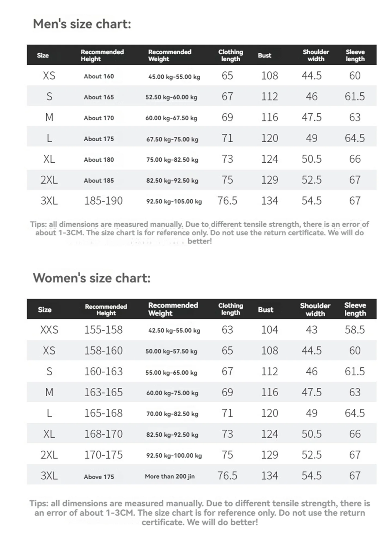Click the "Women's size chart:" heading
392x544 pixels.
(91, 278)
